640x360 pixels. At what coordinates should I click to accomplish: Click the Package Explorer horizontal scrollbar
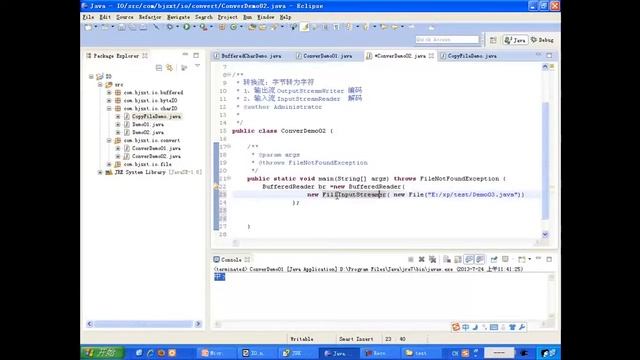[x=143, y=324]
